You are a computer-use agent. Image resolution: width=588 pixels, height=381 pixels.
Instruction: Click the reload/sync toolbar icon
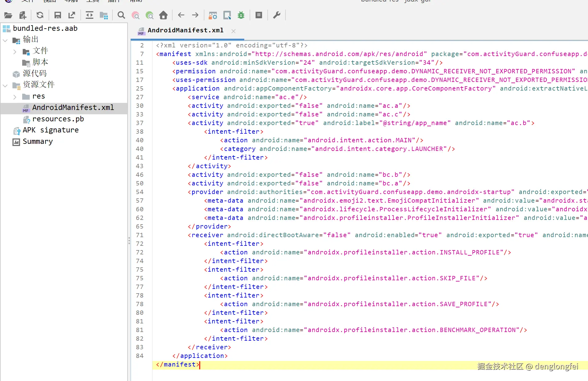(40, 15)
